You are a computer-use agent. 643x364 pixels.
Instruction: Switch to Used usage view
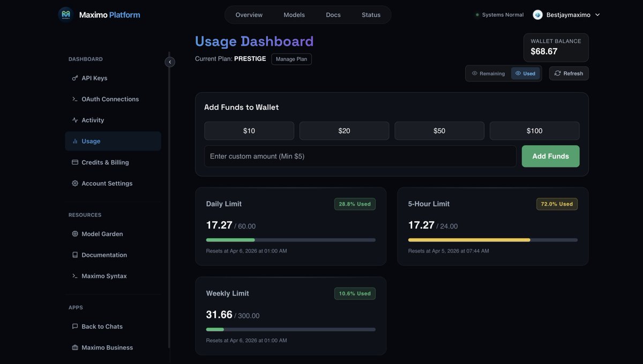click(526, 73)
